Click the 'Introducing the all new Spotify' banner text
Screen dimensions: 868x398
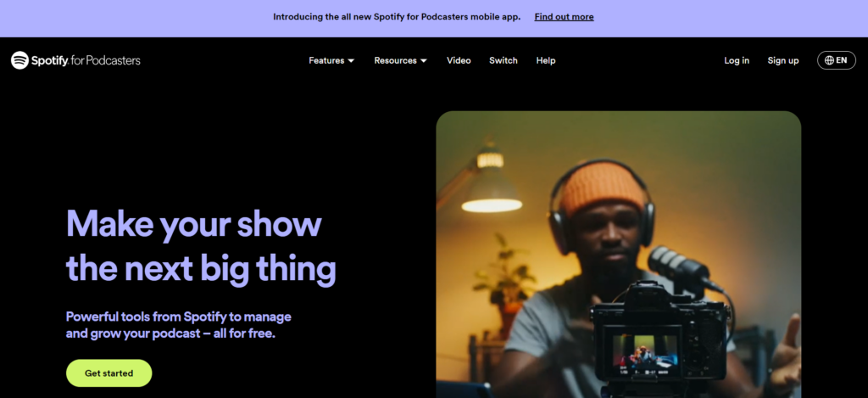coord(397,17)
